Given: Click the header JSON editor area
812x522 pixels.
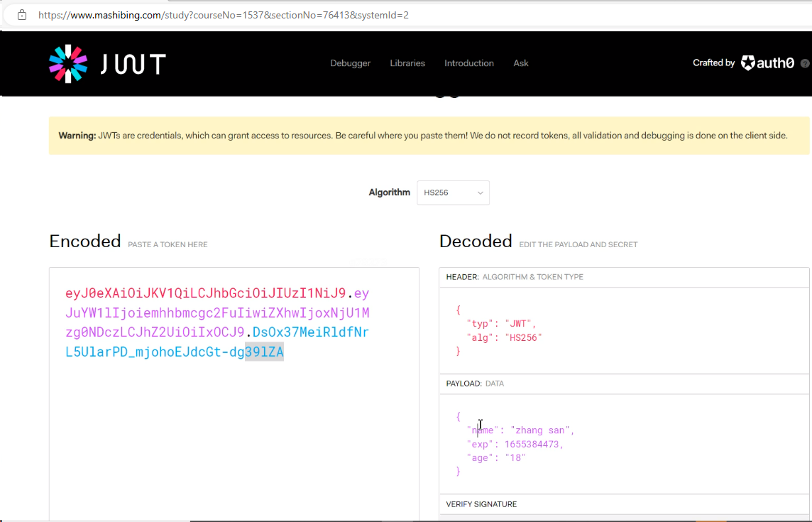Looking at the screenshot, I should 623,330.
